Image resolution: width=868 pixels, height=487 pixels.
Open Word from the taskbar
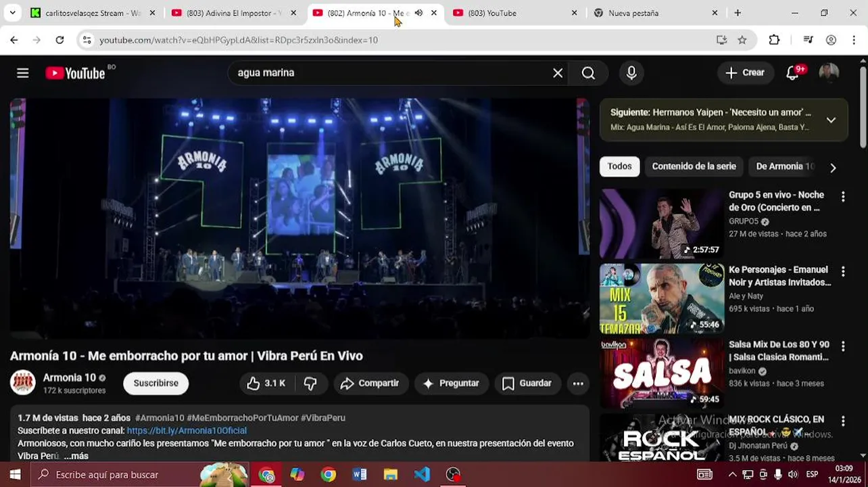pyautogui.click(x=359, y=475)
